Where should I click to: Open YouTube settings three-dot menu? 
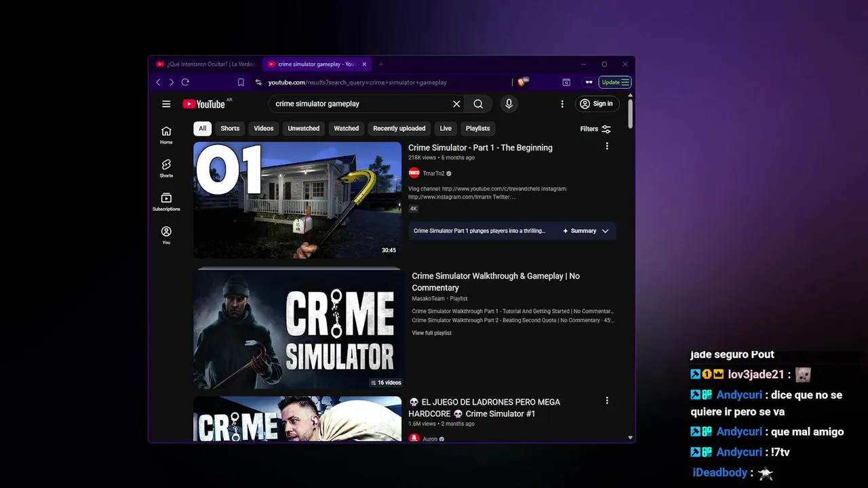coord(562,104)
